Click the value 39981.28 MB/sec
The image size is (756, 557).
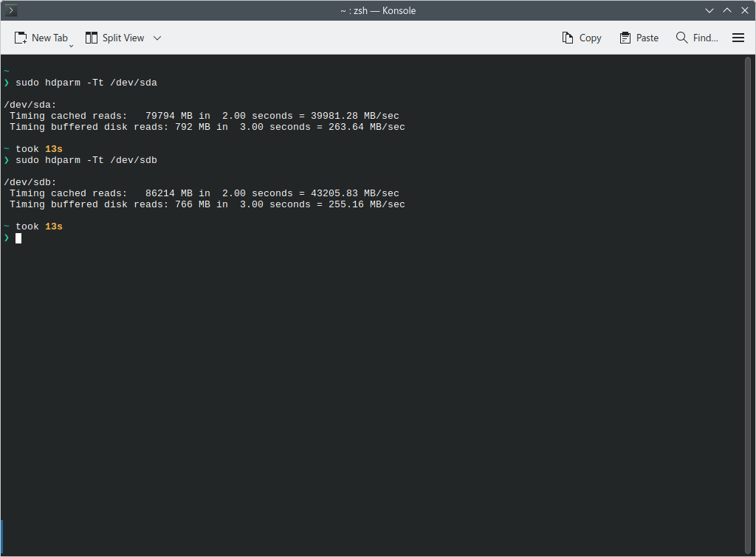pyautogui.click(x=355, y=116)
